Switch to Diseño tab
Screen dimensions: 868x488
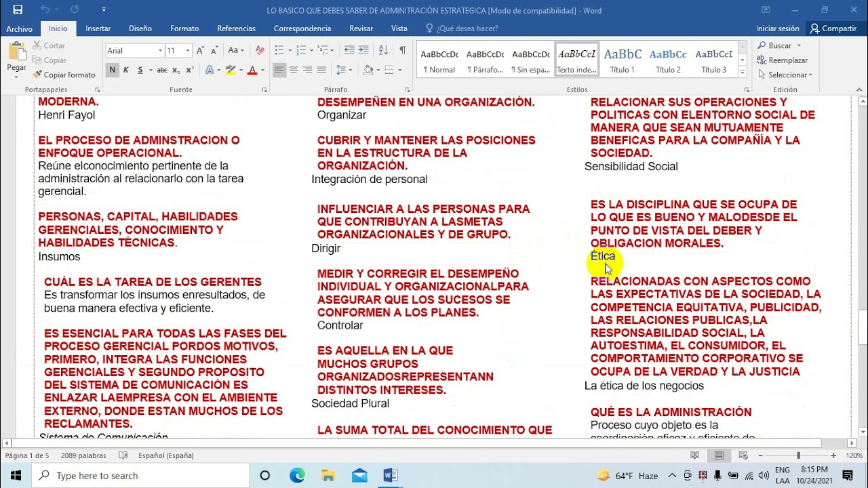click(140, 28)
